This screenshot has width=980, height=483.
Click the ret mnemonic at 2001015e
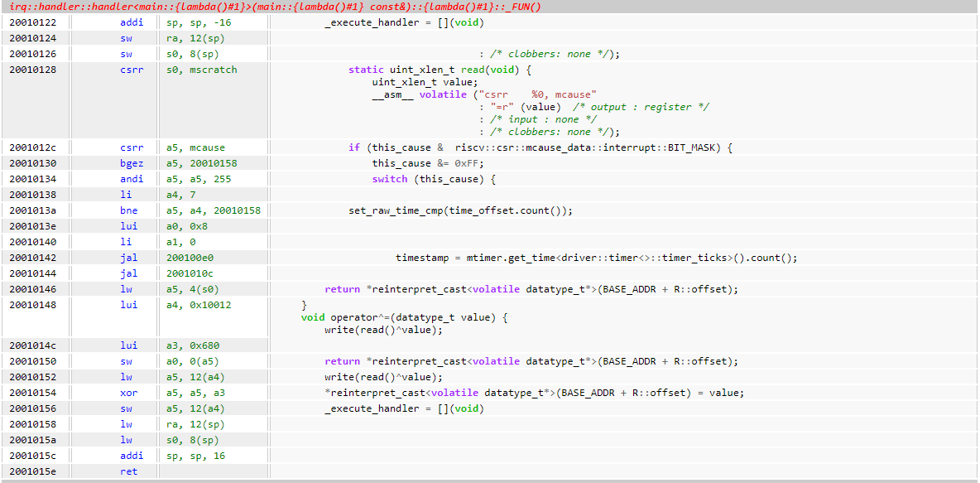click(x=128, y=471)
